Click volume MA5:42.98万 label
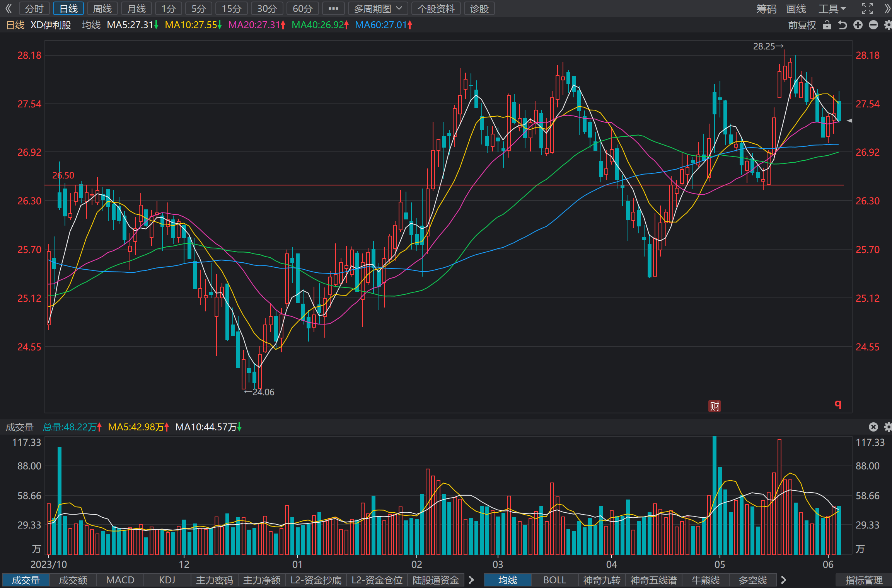Viewport: 892px width, 588px height. point(138,427)
